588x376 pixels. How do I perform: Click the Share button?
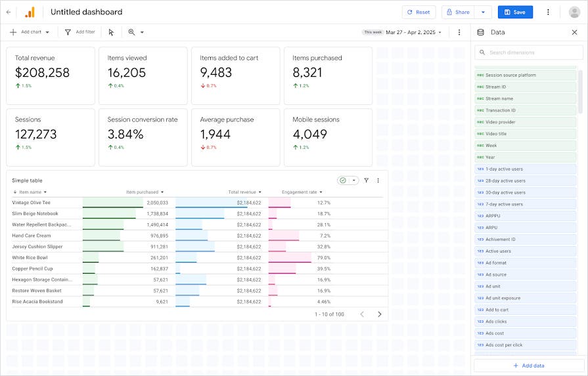(458, 12)
